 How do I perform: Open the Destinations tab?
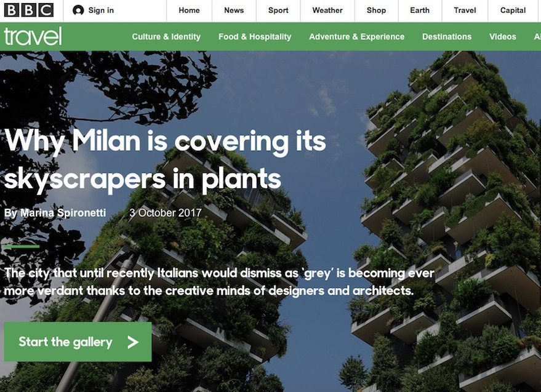click(446, 36)
